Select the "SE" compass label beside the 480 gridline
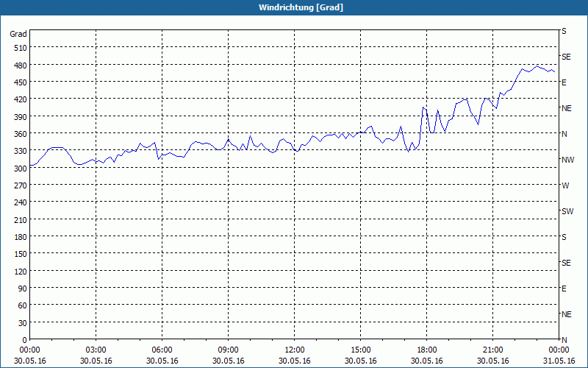The height and width of the screenshot is (368, 588). 566,57
